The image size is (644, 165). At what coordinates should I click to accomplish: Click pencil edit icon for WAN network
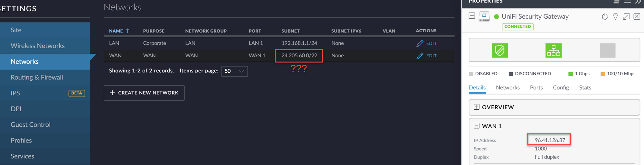click(420, 56)
